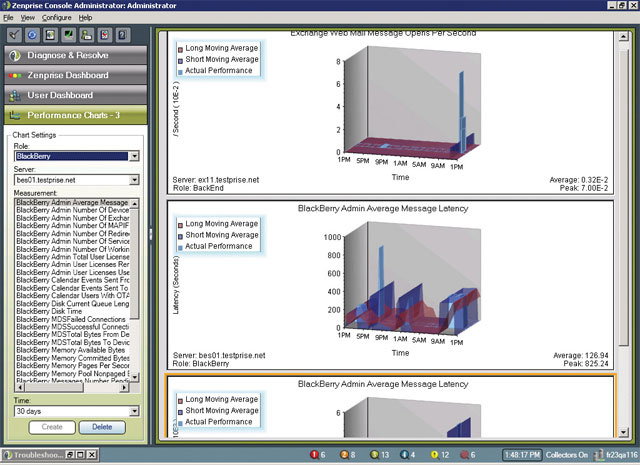This screenshot has width=640, height=465.
Task: Click the blue info alert icon showing 4
Action: [404, 454]
